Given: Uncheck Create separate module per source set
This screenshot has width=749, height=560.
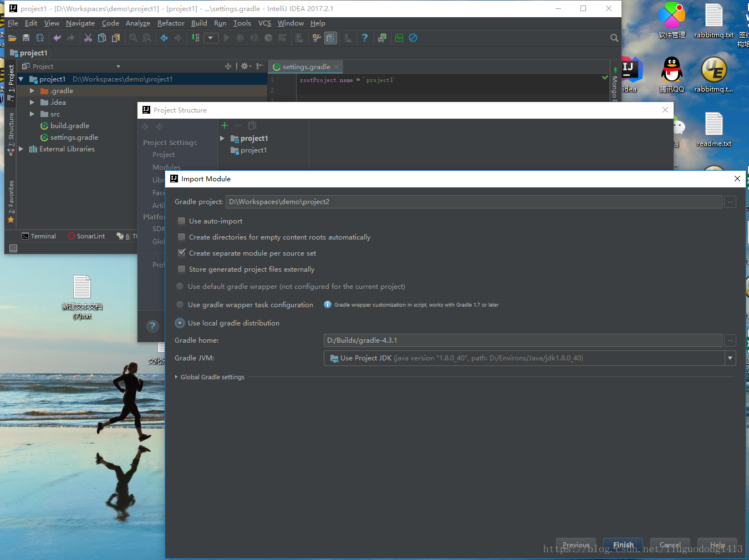Looking at the screenshot, I should (181, 253).
